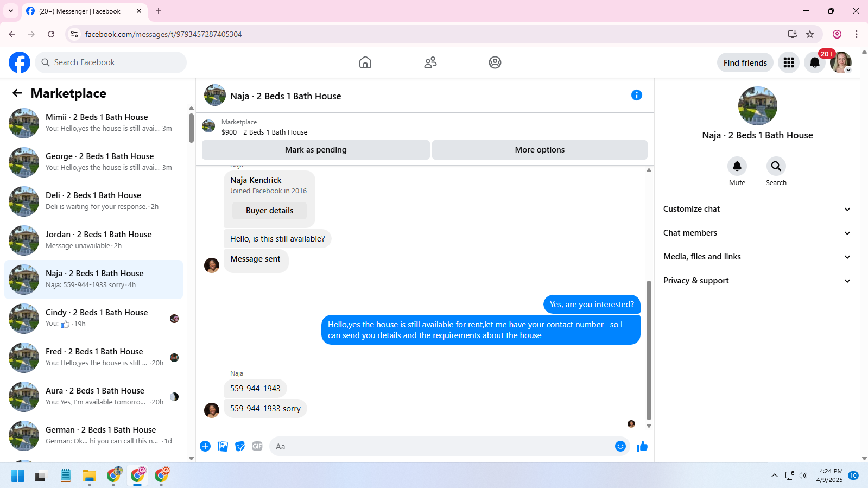
Task: Open the tab search dropdown arrow
Action: click(11, 11)
